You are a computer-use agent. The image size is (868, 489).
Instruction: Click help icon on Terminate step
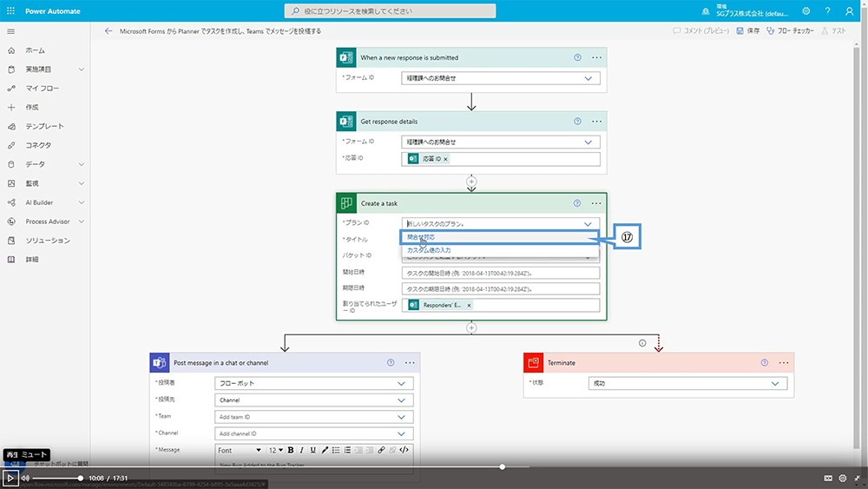765,363
